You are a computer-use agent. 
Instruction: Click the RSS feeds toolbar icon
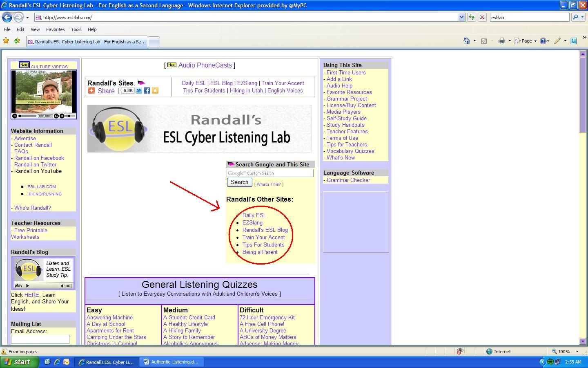coord(484,41)
